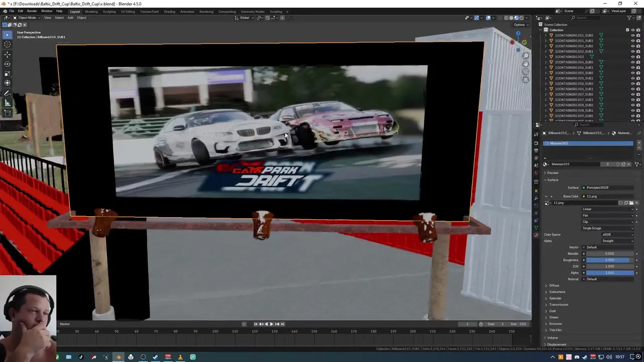This screenshot has width=644, height=362.
Task: Click Base Color 11.png button
Action: click(x=608, y=196)
